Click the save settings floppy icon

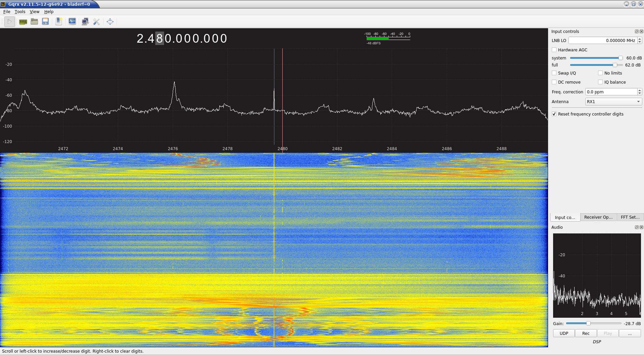click(x=46, y=21)
